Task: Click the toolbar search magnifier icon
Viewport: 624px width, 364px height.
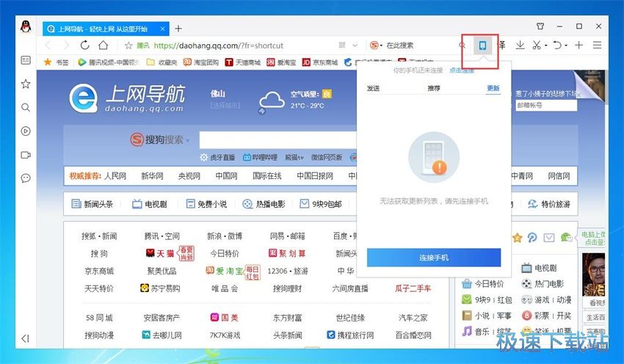Action: tap(462, 45)
